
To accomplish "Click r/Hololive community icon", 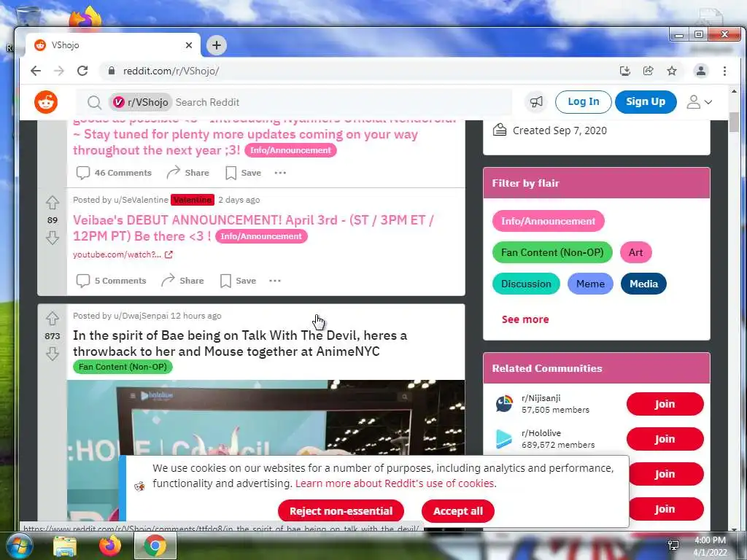I will point(503,439).
